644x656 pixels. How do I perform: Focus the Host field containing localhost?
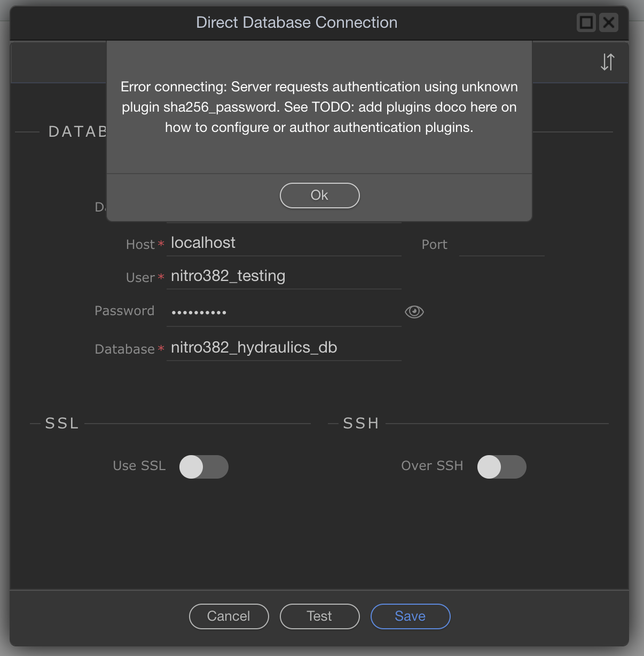pyautogui.click(x=283, y=244)
